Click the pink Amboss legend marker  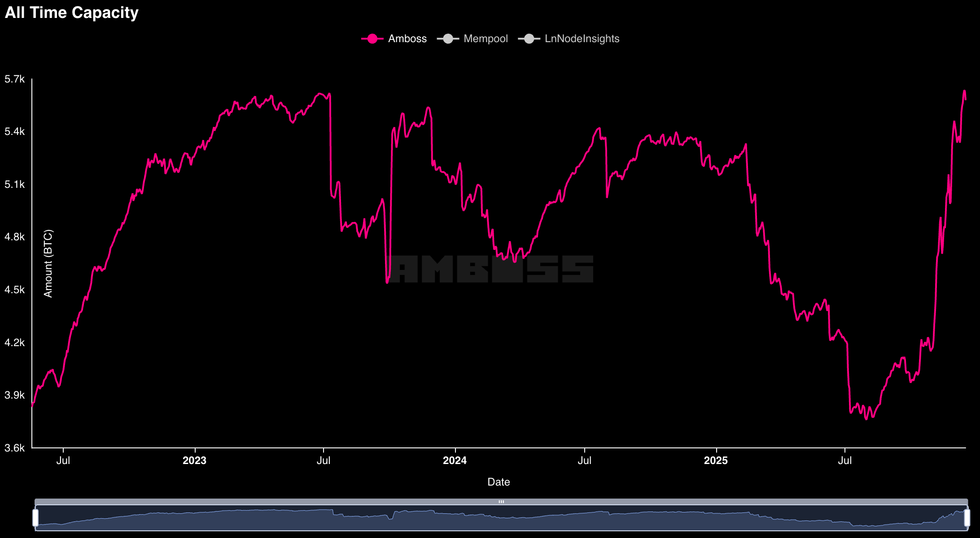[x=372, y=39]
